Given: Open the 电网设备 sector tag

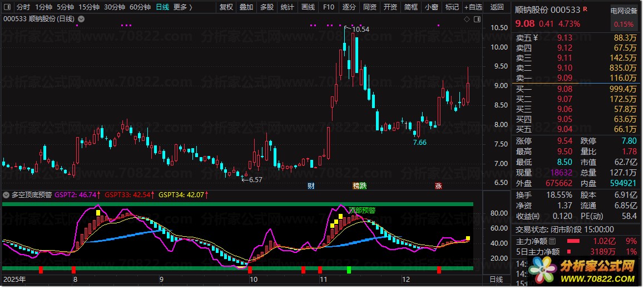Looking at the screenshot, I should [x=623, y=11].
